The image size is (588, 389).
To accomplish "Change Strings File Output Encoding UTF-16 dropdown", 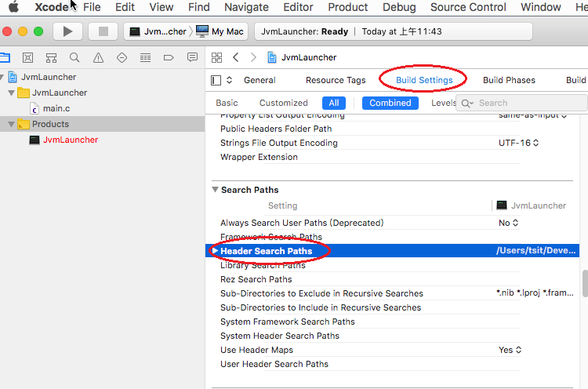I will (x=518, y=143).
